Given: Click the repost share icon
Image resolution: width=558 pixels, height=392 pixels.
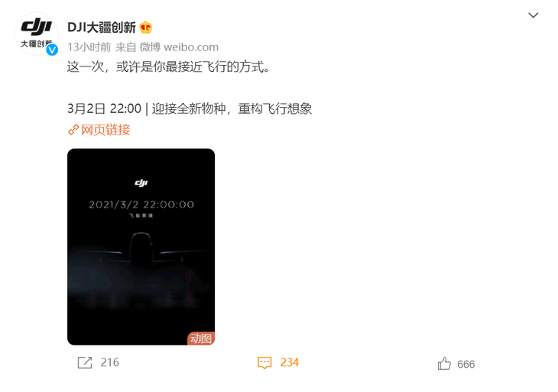Looking at the screenshot, I should tap(85, 363).
